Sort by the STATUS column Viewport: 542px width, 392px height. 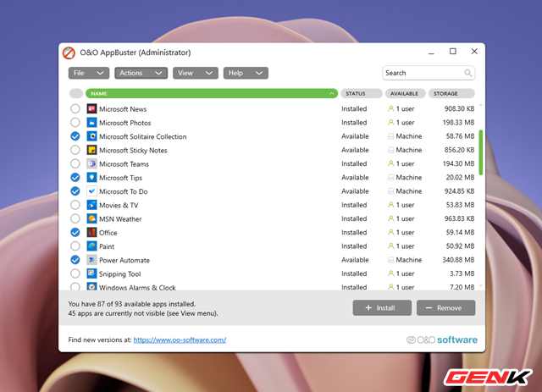(x=362, y=93)
